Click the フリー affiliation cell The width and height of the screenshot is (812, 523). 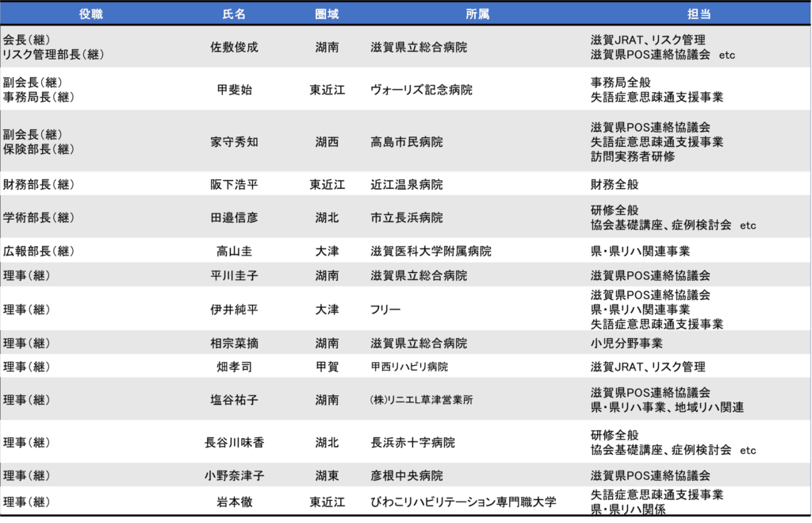tap(385, 310)
